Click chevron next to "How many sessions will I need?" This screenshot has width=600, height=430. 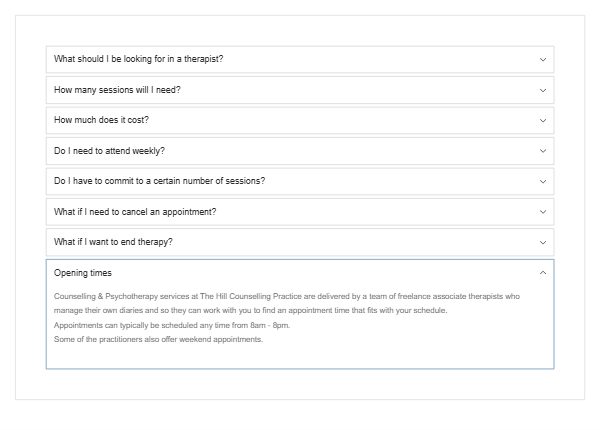(543, 91)
